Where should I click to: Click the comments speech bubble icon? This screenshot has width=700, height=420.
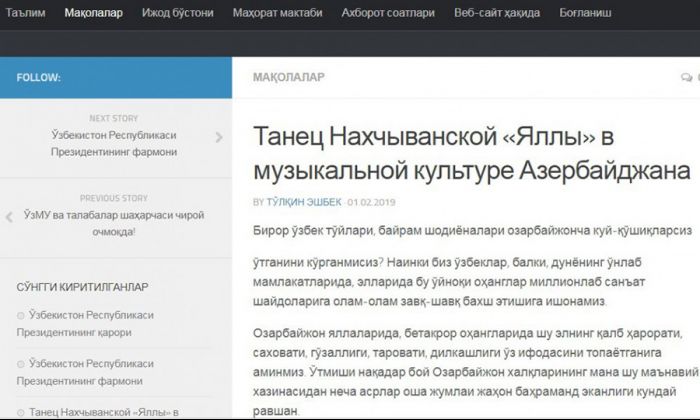click(686, 78)
